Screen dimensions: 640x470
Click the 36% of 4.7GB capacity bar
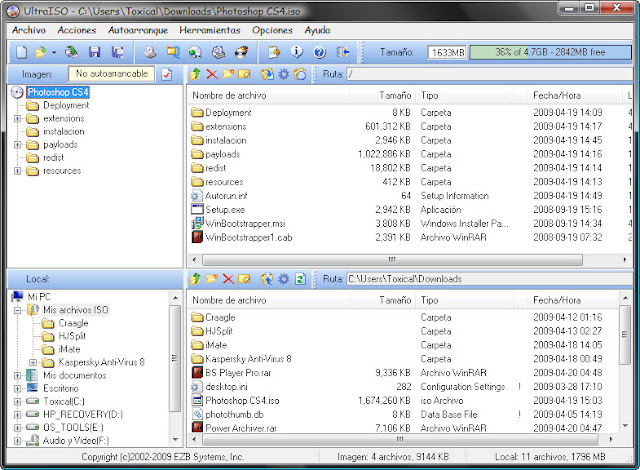(550, 52)
